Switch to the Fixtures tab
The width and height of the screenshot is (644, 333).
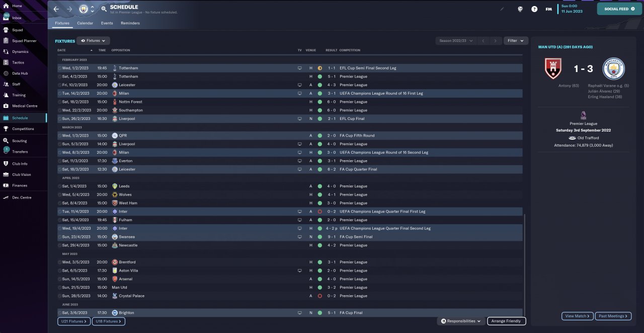62,23
